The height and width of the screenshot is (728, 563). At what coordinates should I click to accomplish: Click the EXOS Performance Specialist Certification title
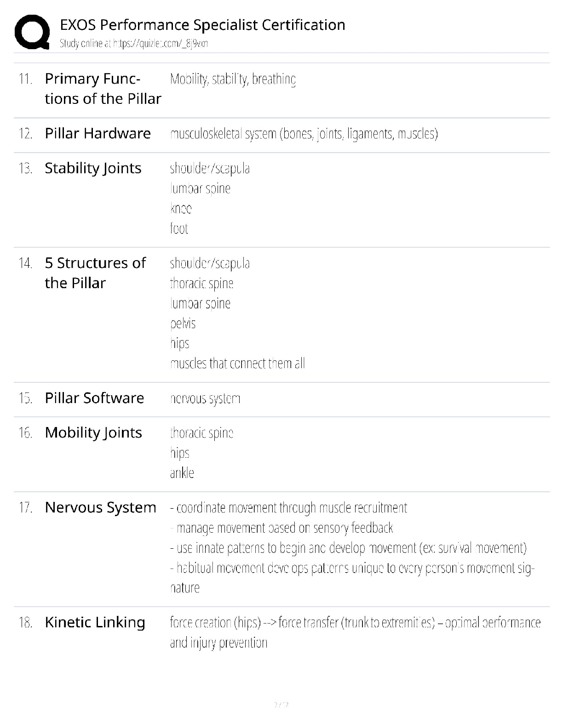(202, 25)
